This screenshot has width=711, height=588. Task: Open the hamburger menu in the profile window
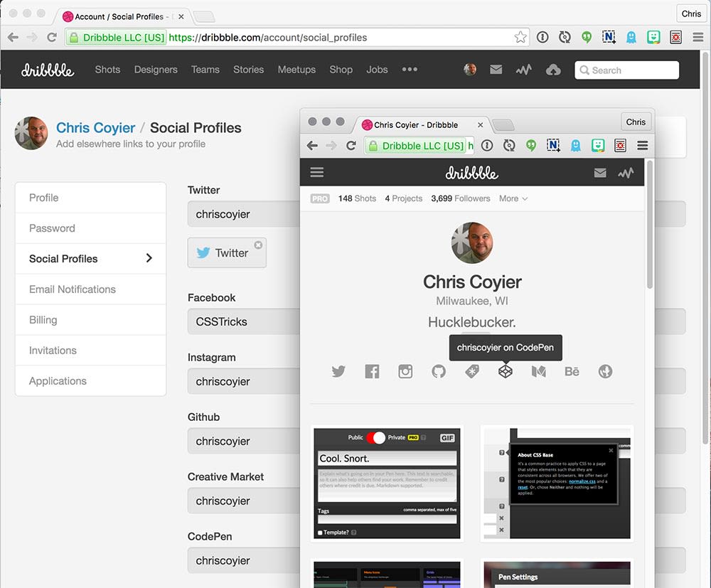316,171
